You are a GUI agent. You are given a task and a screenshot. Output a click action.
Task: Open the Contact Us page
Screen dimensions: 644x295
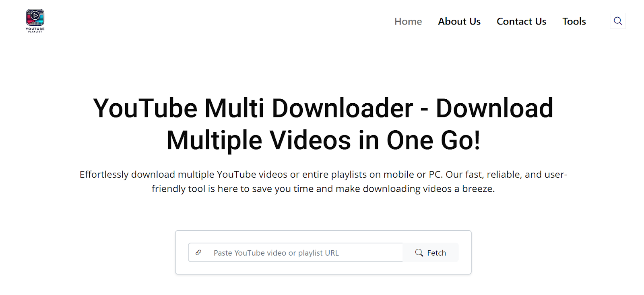click(x=521, y=21)
